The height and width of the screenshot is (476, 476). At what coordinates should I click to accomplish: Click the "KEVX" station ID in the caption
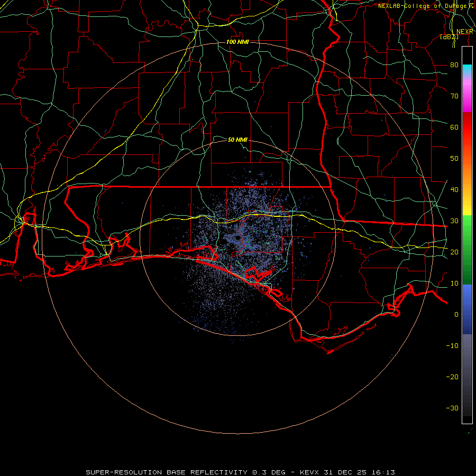point(309,472)
